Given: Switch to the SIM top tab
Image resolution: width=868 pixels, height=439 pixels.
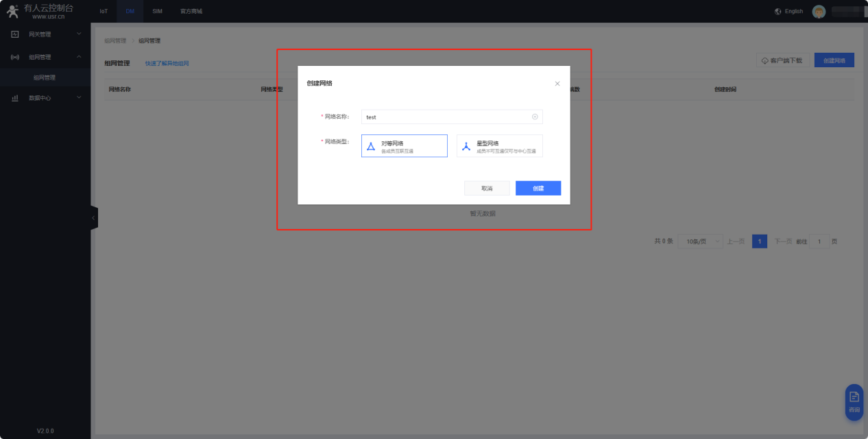Looking at the screenshot, I should click(x=157, y=12).
